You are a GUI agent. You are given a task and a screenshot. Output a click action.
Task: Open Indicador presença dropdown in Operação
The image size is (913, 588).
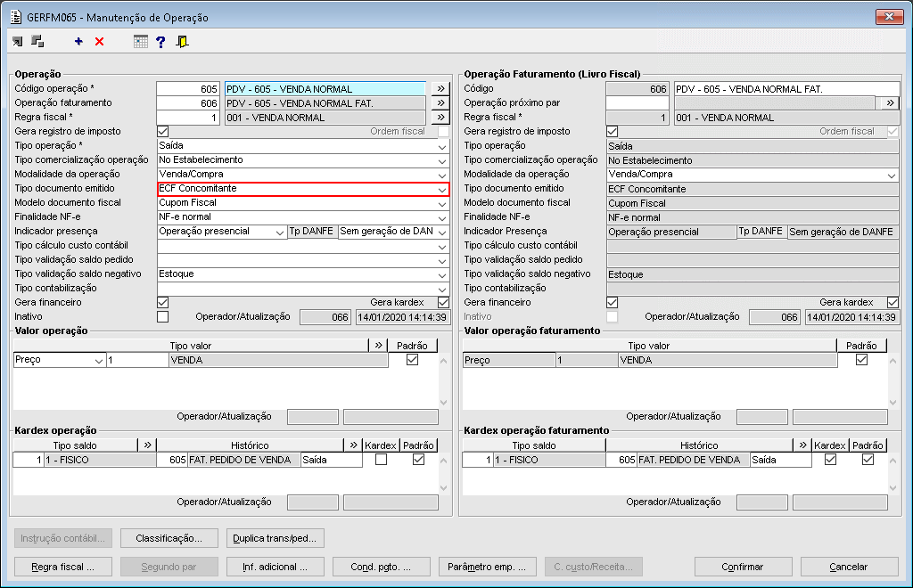coord(280,232)
